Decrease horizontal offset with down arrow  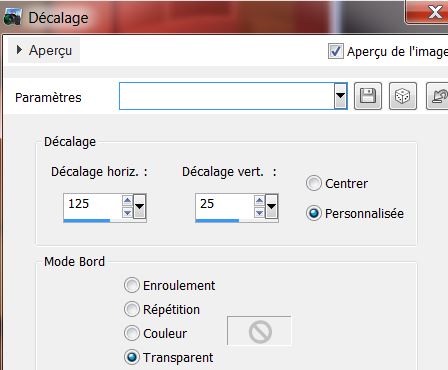[127, 212]
